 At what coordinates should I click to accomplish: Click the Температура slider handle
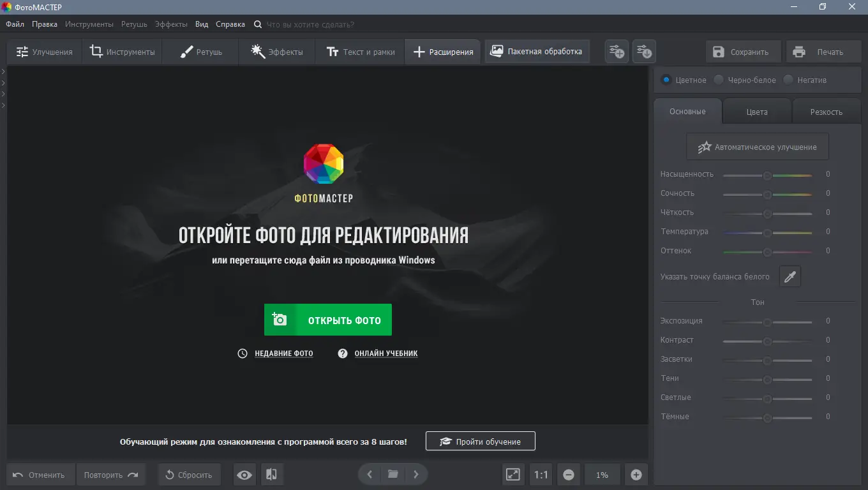pyautogui.click(x=768, y=233)
